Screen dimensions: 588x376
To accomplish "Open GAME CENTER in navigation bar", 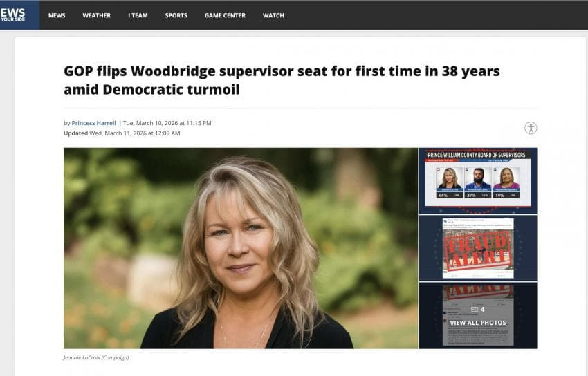I will point(225,15).
